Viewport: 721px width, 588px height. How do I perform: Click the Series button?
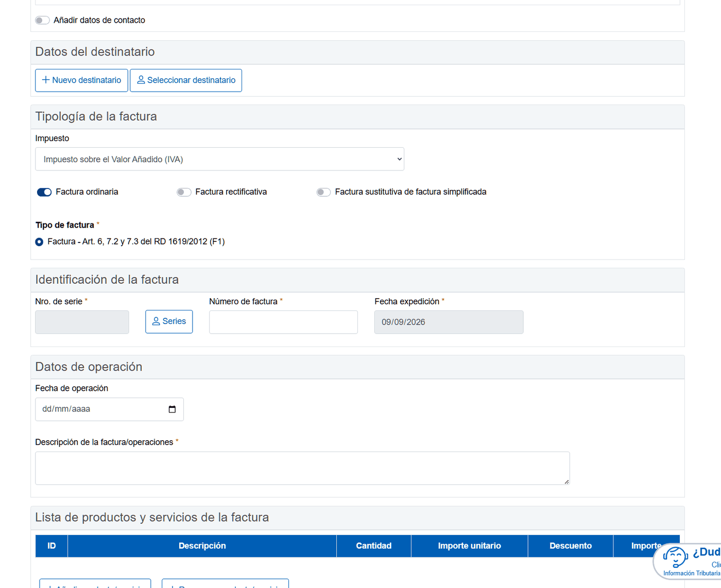pos(169,321)
